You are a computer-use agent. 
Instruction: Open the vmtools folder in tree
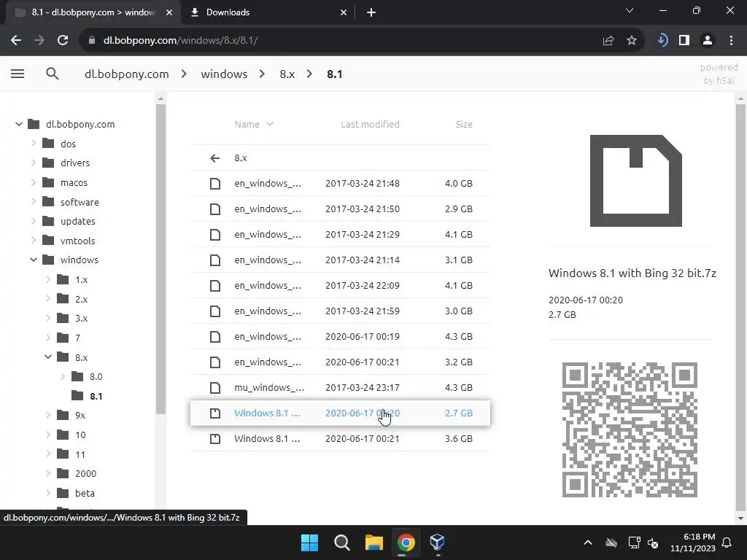tap(77, 241)
